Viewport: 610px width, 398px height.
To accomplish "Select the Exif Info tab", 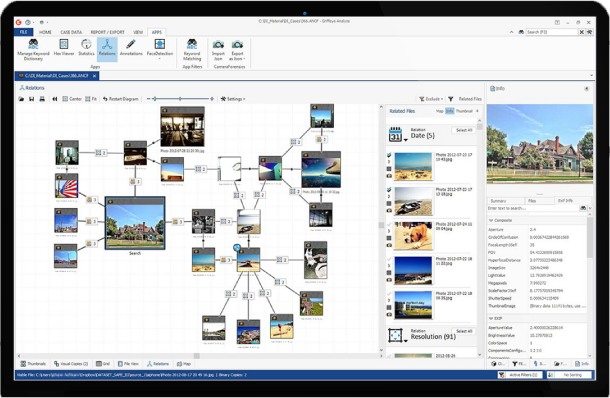I will (x=565, y=201).
